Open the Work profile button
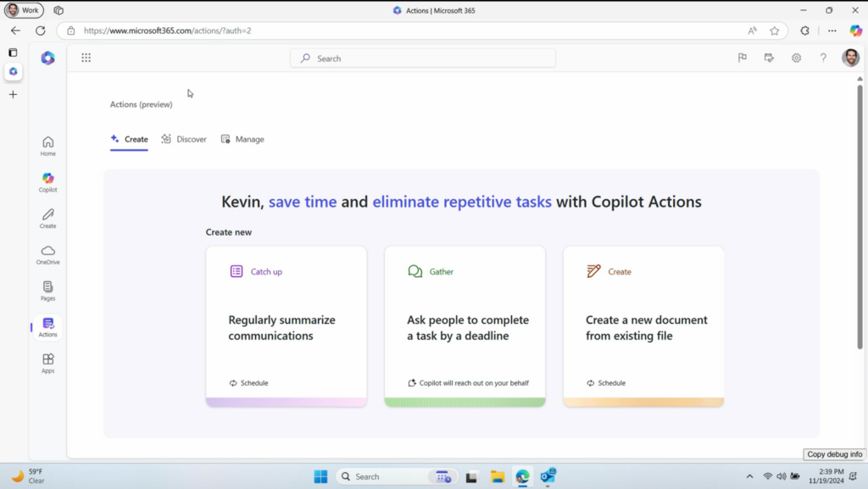The height and width of the screenshot is (489, 868). tap(24, 10)
